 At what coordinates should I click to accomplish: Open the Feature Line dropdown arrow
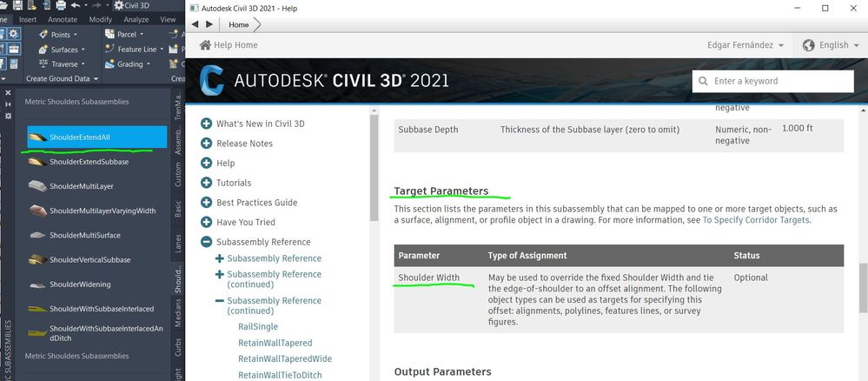(x=162, y=50)
